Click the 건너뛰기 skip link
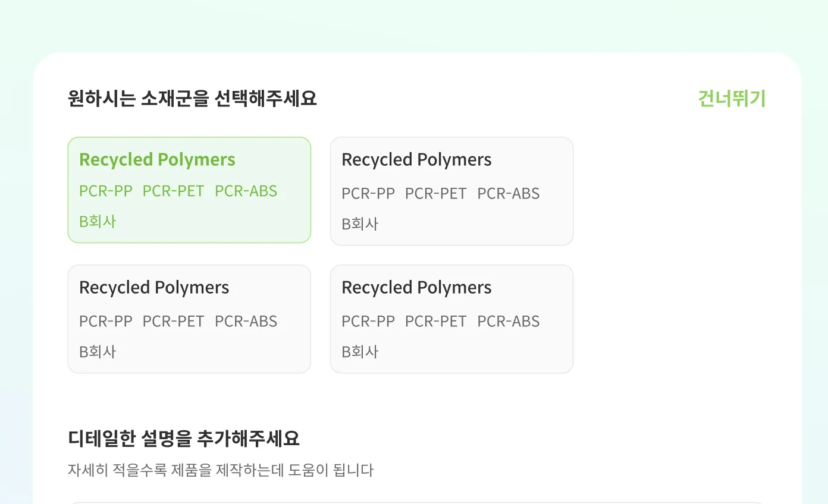The height and width of the screenshot is (504, 828). click(731, 99)
